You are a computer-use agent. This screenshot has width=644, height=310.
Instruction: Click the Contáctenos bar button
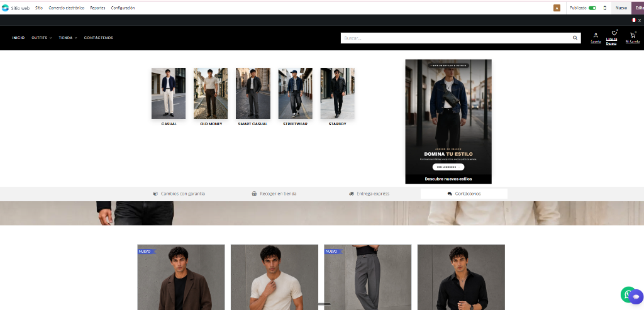pos(464,194)
